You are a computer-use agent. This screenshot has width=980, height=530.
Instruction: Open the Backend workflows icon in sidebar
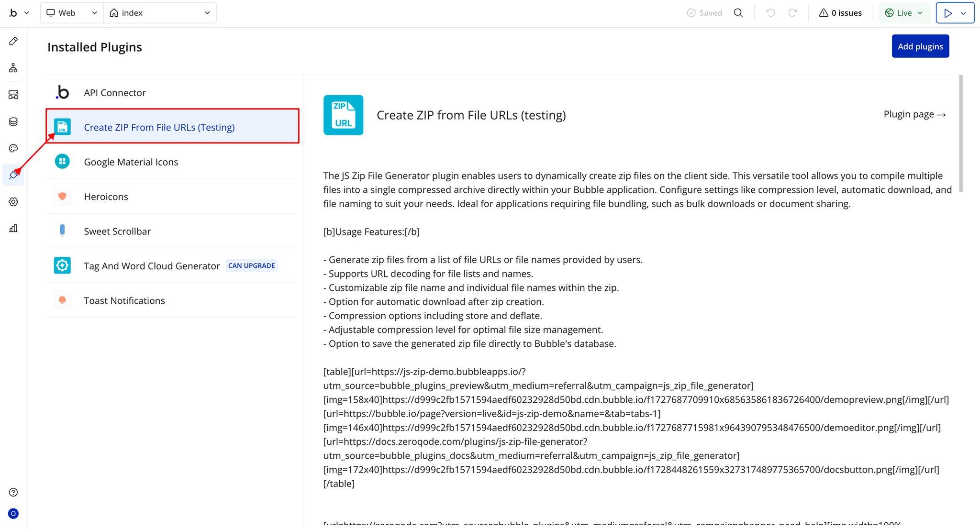point(13,95)
